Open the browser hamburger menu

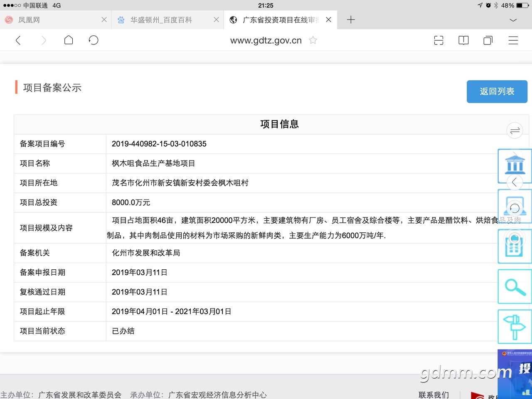[513, 40]
